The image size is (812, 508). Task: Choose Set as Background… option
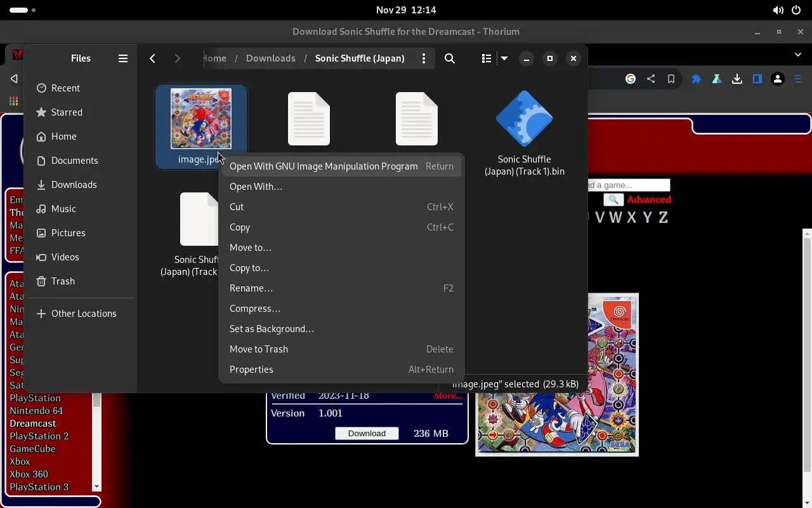(341, 329)
